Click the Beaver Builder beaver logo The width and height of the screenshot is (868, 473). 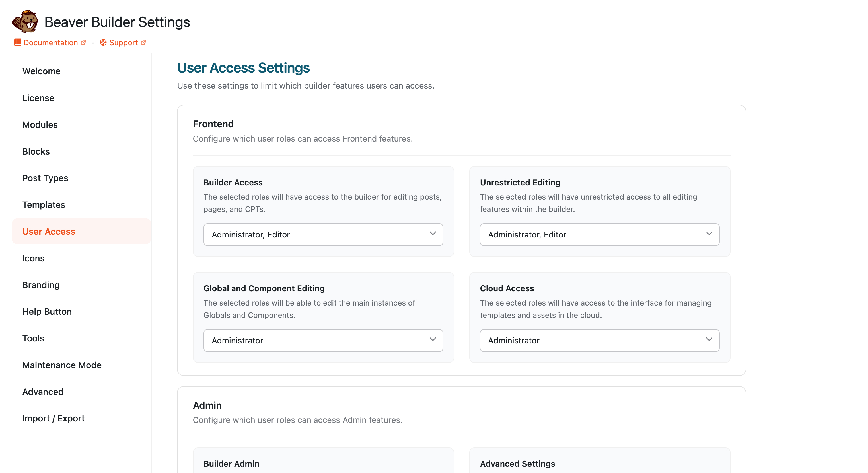pos(25,22)
